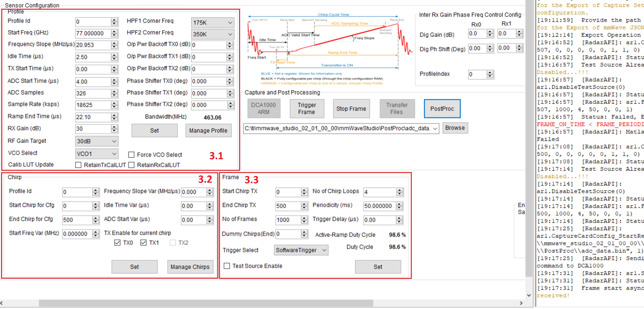Click the Phase Shifter TX2 stepper arrows
644x309 pixels.
pos(231,105)
